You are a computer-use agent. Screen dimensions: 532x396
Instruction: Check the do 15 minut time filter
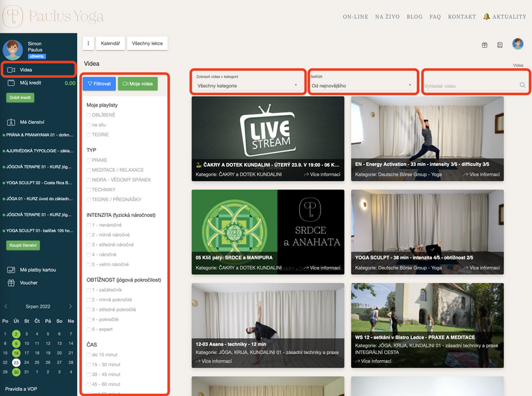88,355
